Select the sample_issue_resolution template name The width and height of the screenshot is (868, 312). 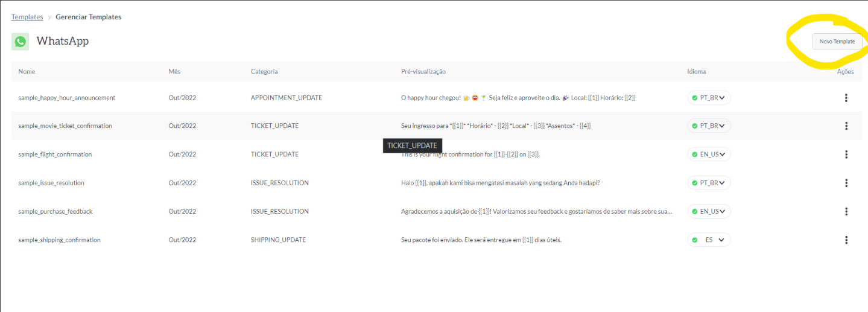51,183
